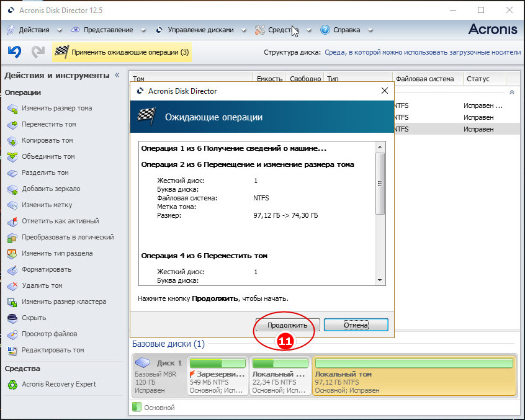
Task: Click the Acronis Recovery Expert recycle icon
Action: pos(12,385)
